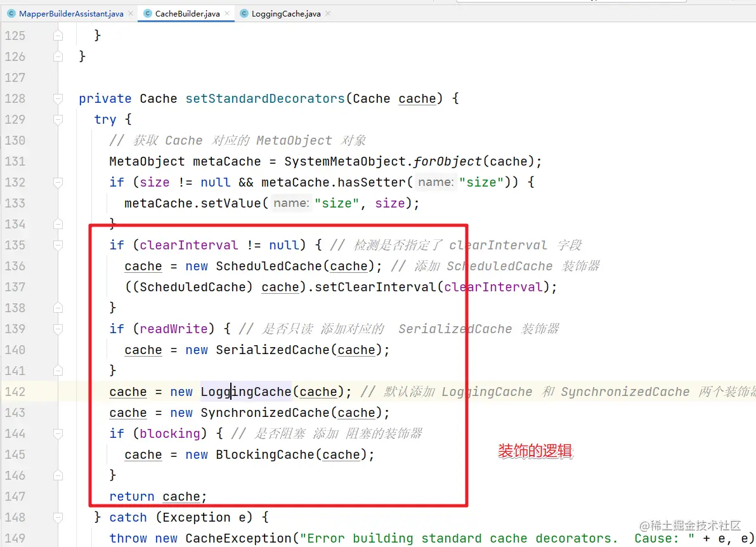Image resolution: width=756 pixels, height=547 pixels.
Task: Click the setStandardDecorators method name
Action: coord(265,98)
